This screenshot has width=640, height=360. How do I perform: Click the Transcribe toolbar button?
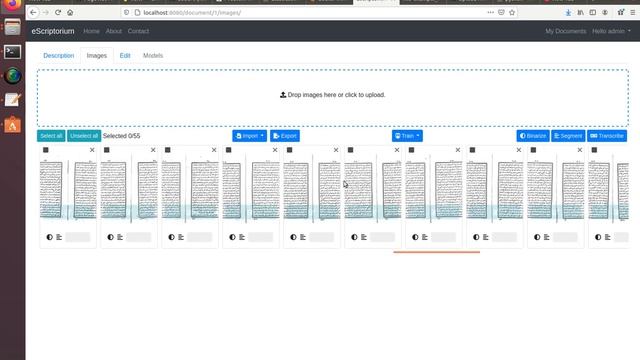click(607, 136)
